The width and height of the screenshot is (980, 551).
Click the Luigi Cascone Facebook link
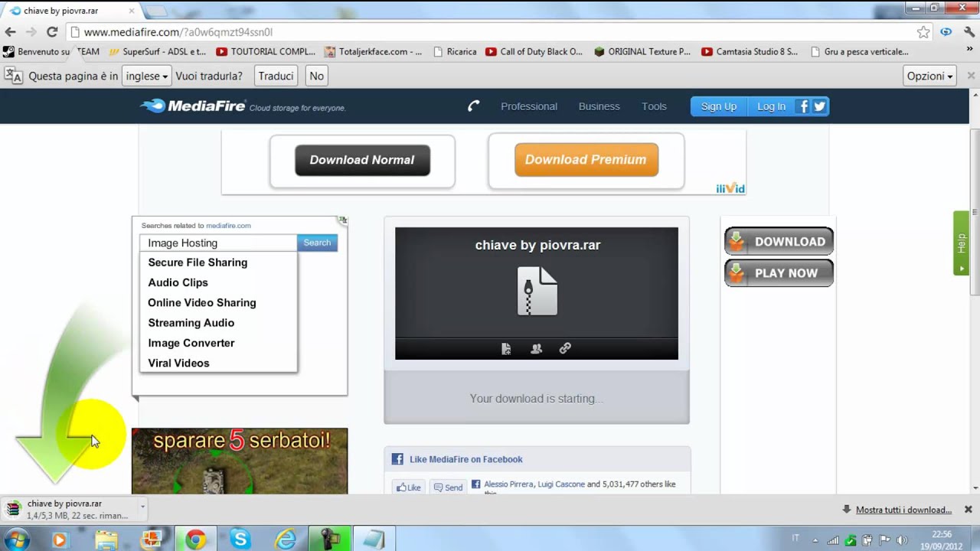coord(560,484)
